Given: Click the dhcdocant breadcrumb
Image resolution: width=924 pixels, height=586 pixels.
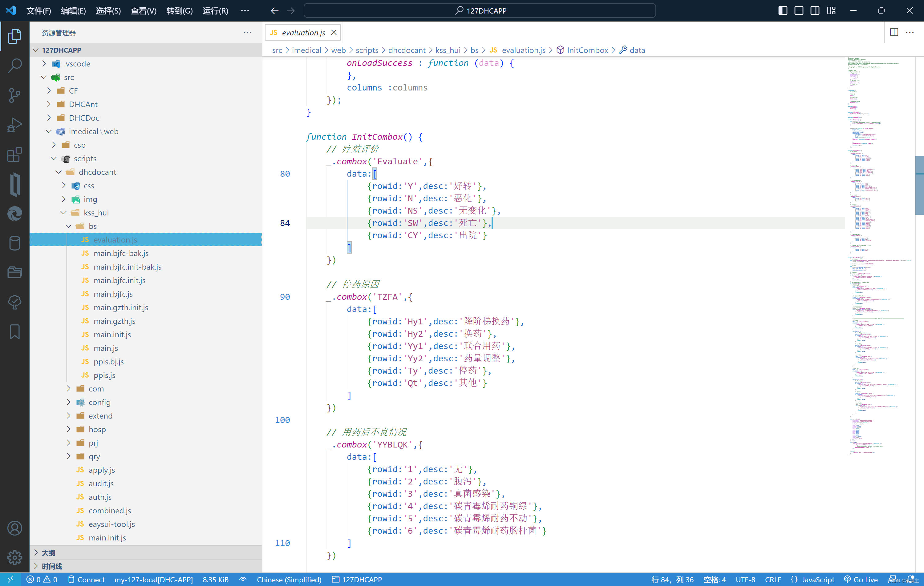Looking at the screenshot, I should coord(407,50).
